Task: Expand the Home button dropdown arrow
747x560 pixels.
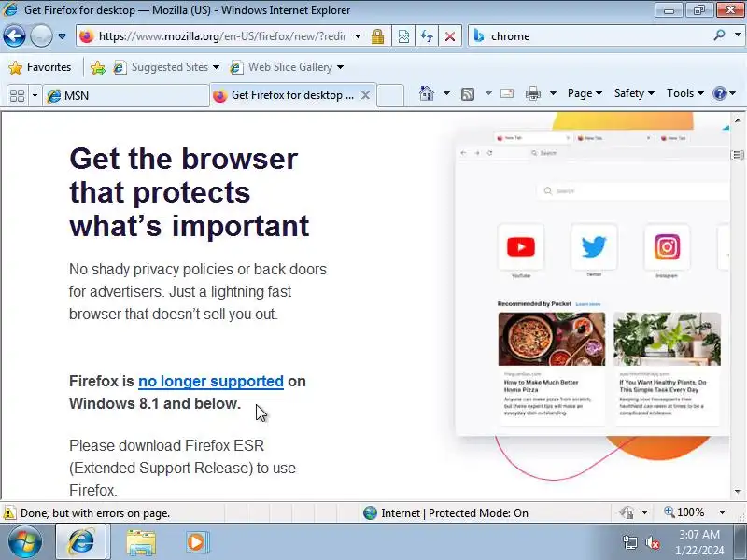Action: tap(446, 93)
